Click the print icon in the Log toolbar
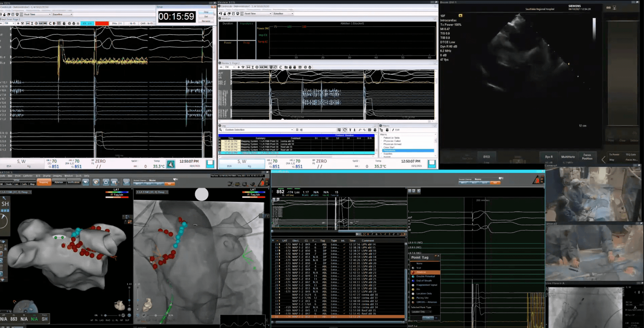The height and width of the screenshot is (328, 644). coord(375,130)
